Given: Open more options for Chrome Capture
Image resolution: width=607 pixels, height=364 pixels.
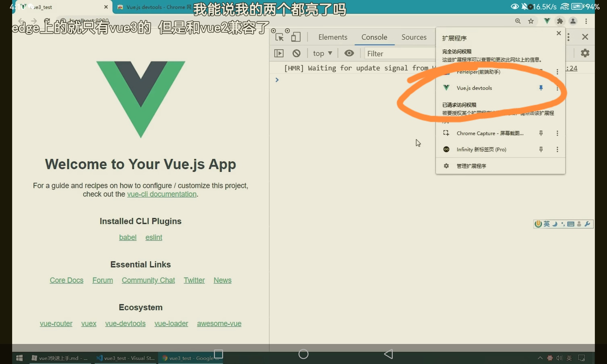Looking at the screenshot, I should [x=557, y=133].
